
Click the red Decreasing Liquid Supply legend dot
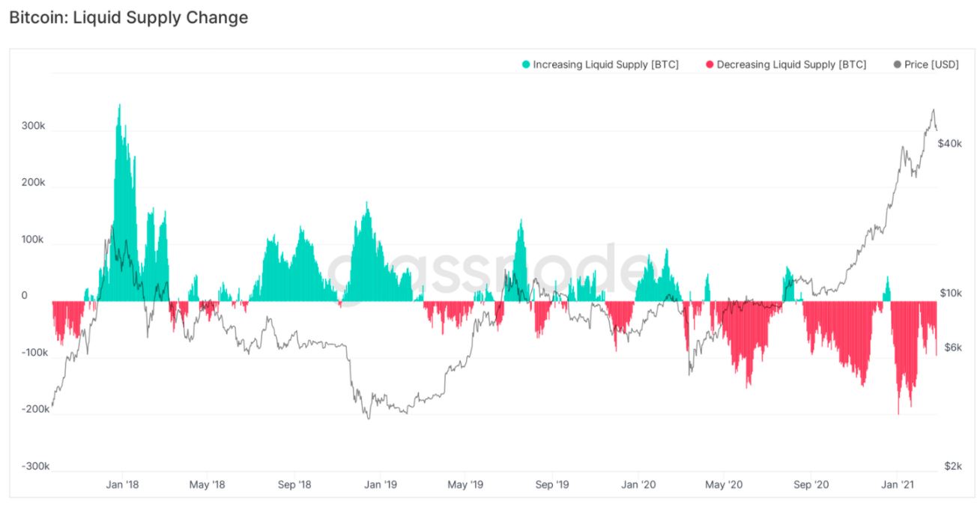coord(710,65)
